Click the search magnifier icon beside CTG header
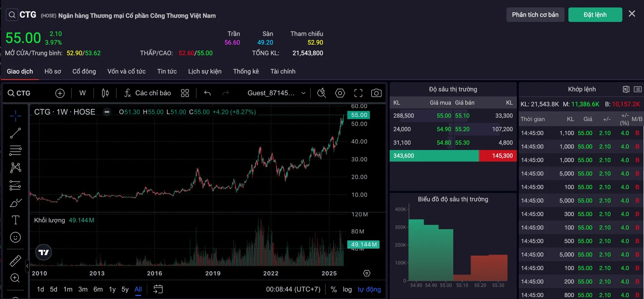 click(12, 15)
